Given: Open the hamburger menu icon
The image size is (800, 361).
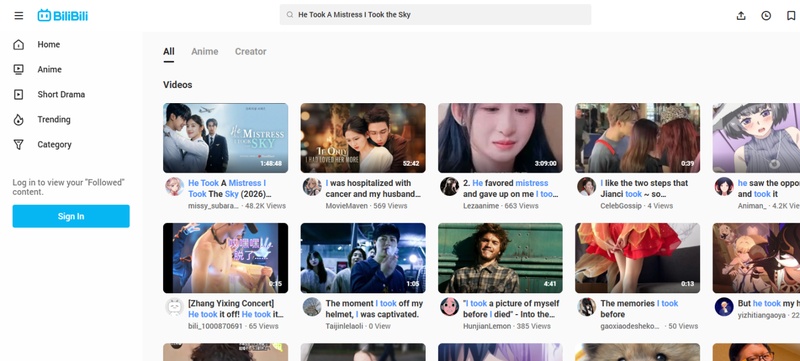Looking at the screenshot, I should coord(19,15).
